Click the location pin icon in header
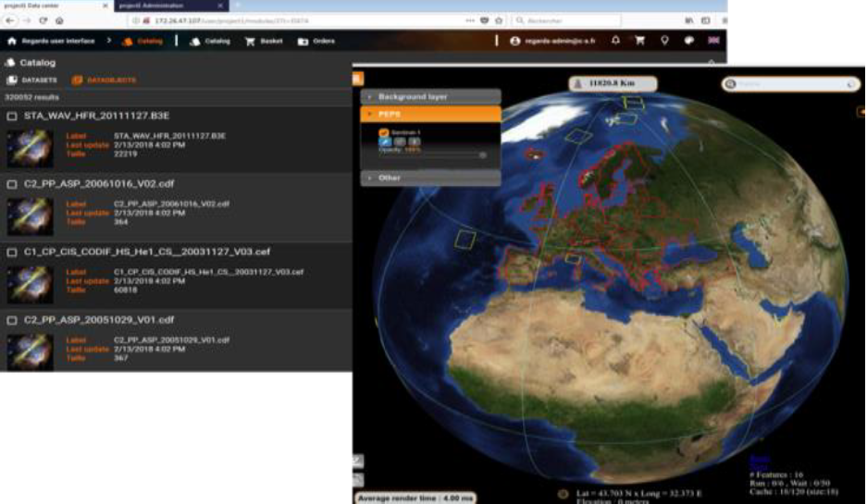867x504 pixels. [x=663, y=41]
